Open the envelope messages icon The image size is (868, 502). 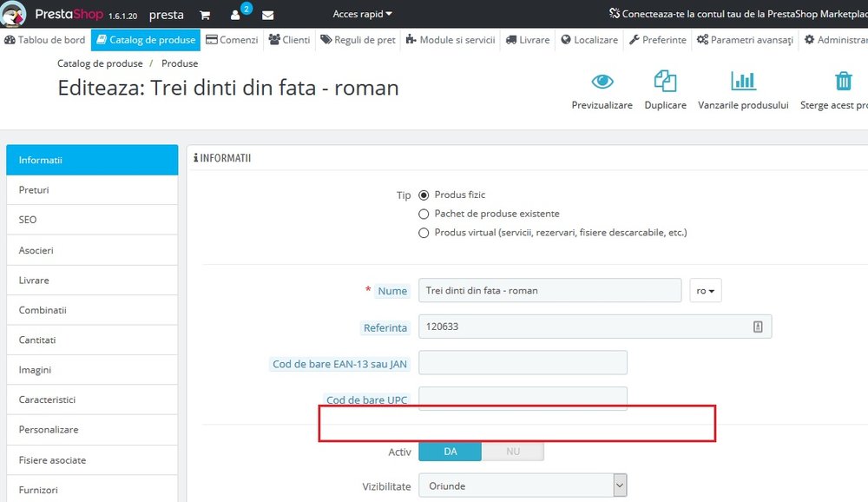coord(268,15)
